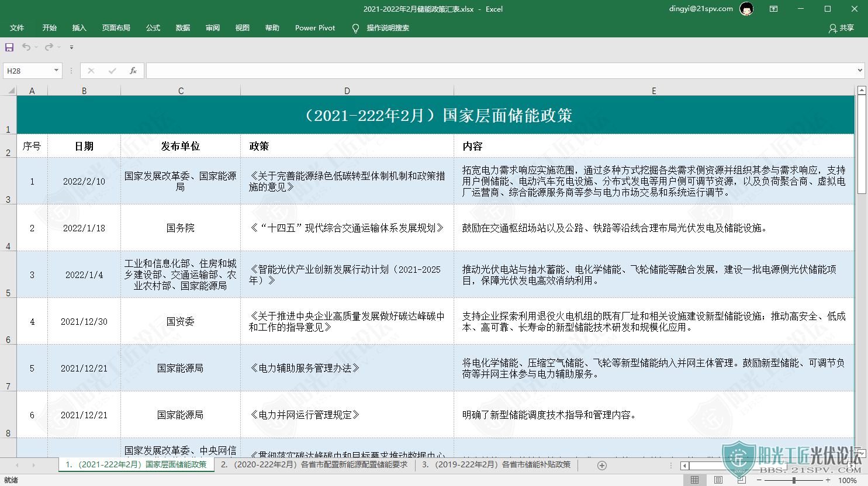Open the 页面布局 ribbon tab

(116, 28)
